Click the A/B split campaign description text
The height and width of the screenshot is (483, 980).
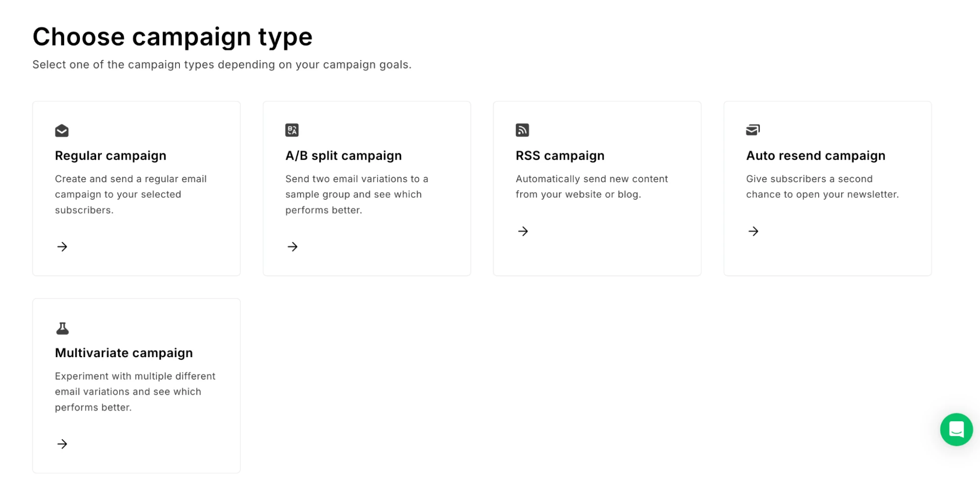point(356,194)
